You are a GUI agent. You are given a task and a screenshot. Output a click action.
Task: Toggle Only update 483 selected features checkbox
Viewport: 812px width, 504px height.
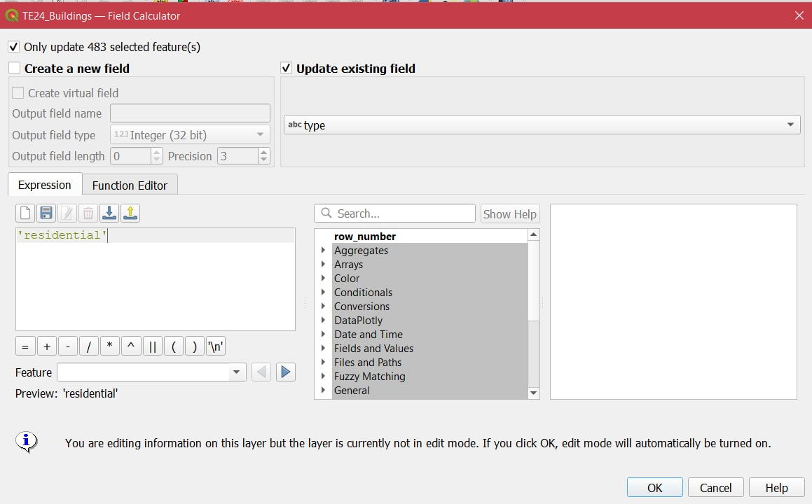tap(13, 47)
